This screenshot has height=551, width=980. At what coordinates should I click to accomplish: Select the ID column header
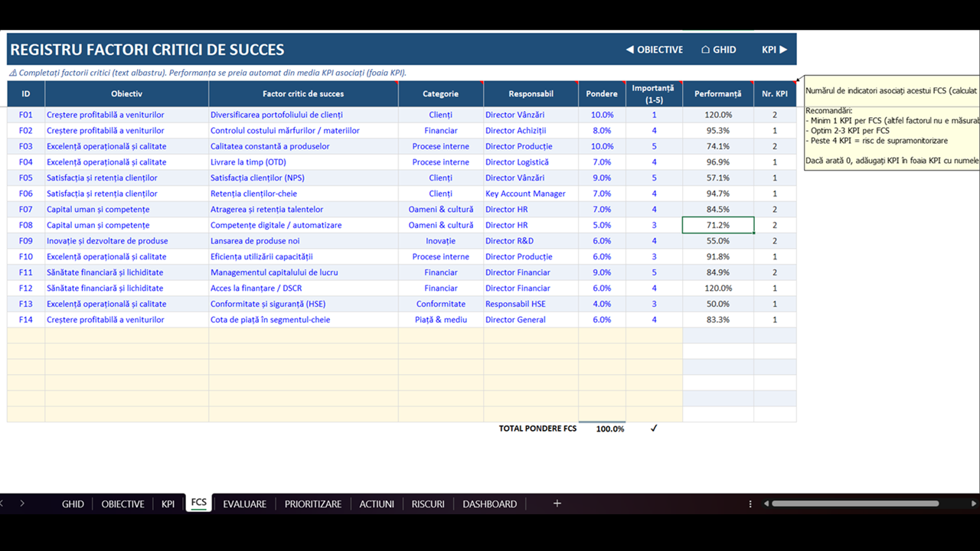click(x=26, y=94)
